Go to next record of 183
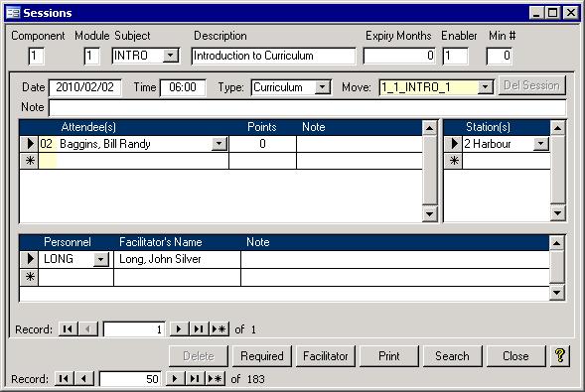This screenshot has width=585, height=392. 175,379
